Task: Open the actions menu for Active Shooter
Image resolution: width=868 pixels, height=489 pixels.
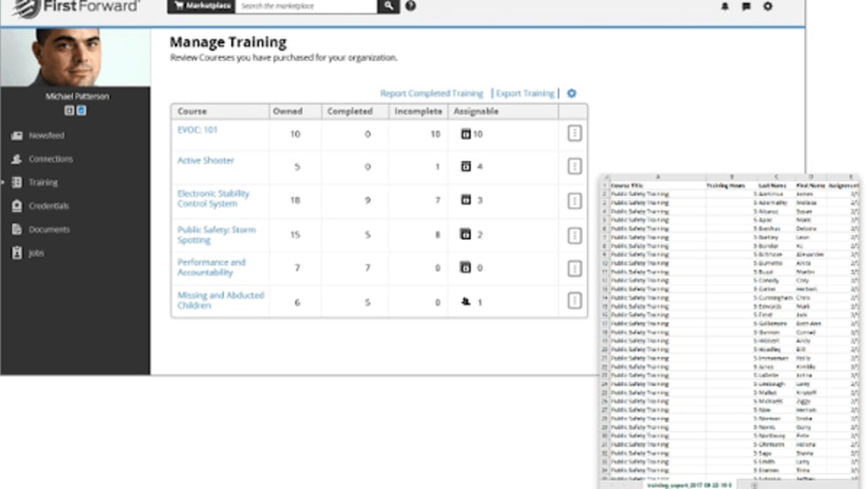Action: pos(574,166)
